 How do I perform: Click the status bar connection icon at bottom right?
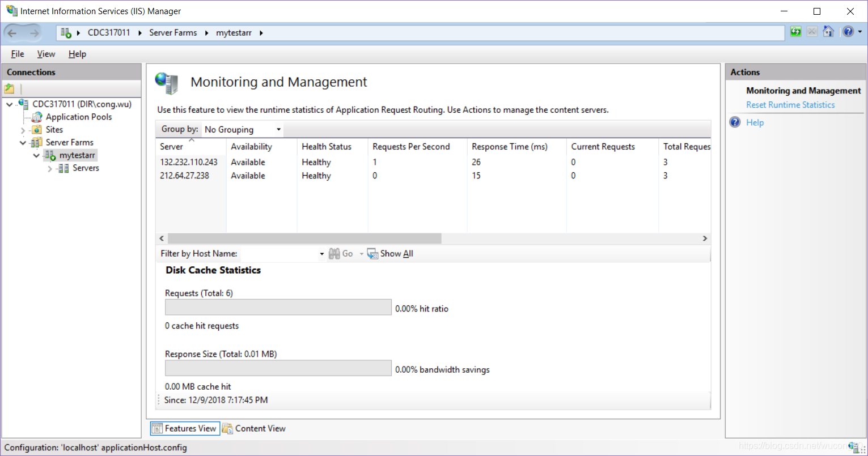[854, 448]
